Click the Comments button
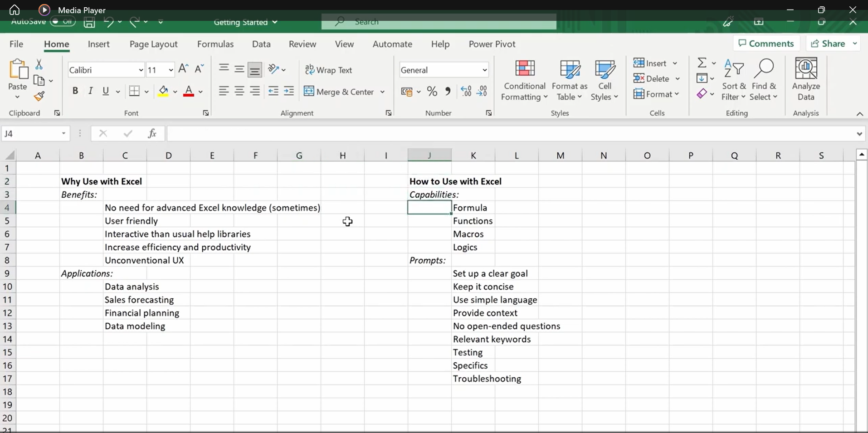 (766, 44)
